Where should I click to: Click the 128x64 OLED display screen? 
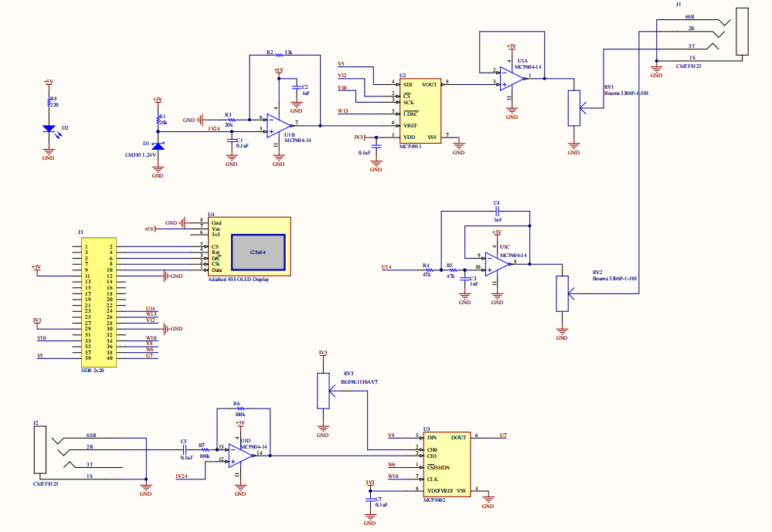click(257, 252)
